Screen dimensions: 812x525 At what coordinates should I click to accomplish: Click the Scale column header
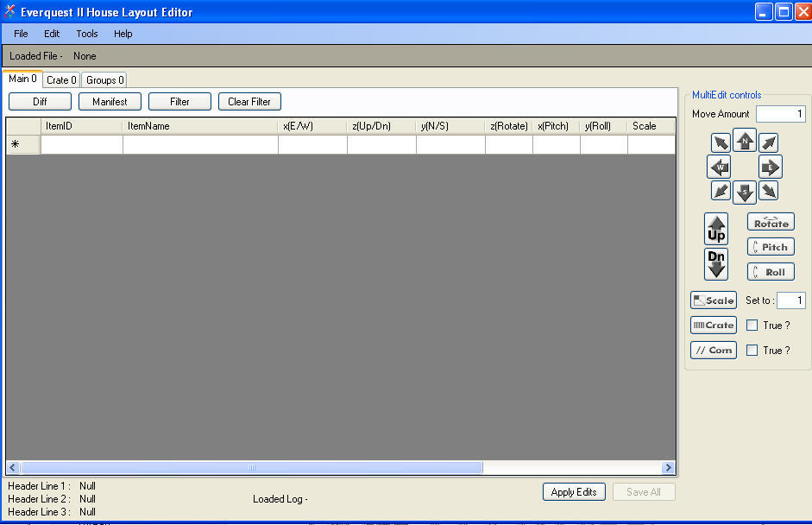tap(651, 126)
